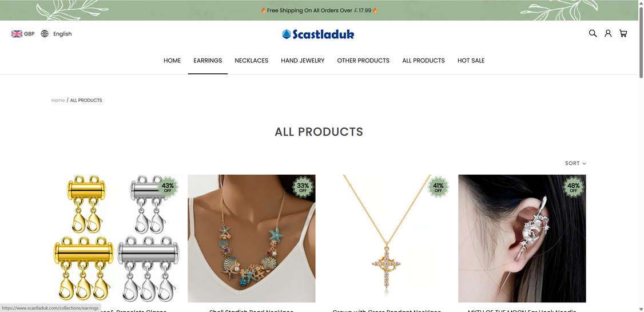Open OTHER PRODUCTS in navigation
The height and width of the screenshot is (312, 644).
point(363,61)
